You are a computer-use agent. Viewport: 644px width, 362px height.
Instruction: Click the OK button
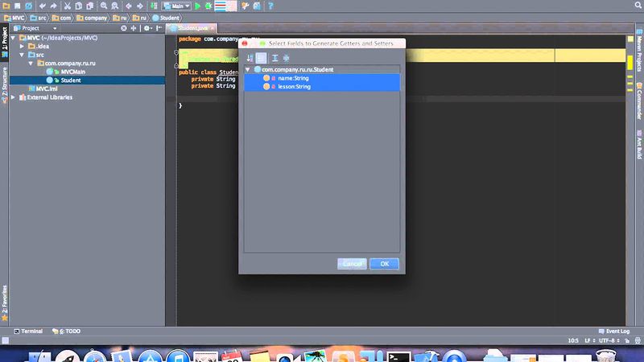point(385,264)
